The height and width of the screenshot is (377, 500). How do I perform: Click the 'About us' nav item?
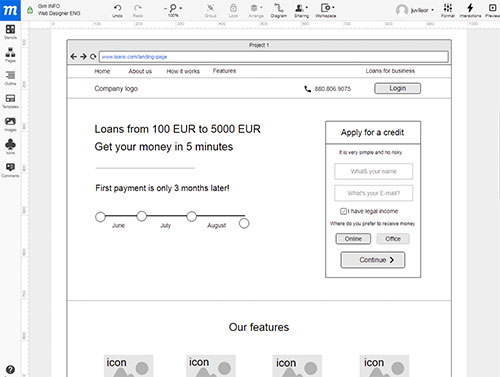click(140, 71)
